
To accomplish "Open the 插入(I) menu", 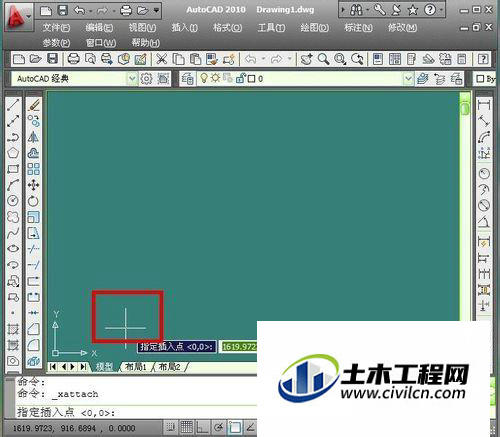I will tap(185, 28).
